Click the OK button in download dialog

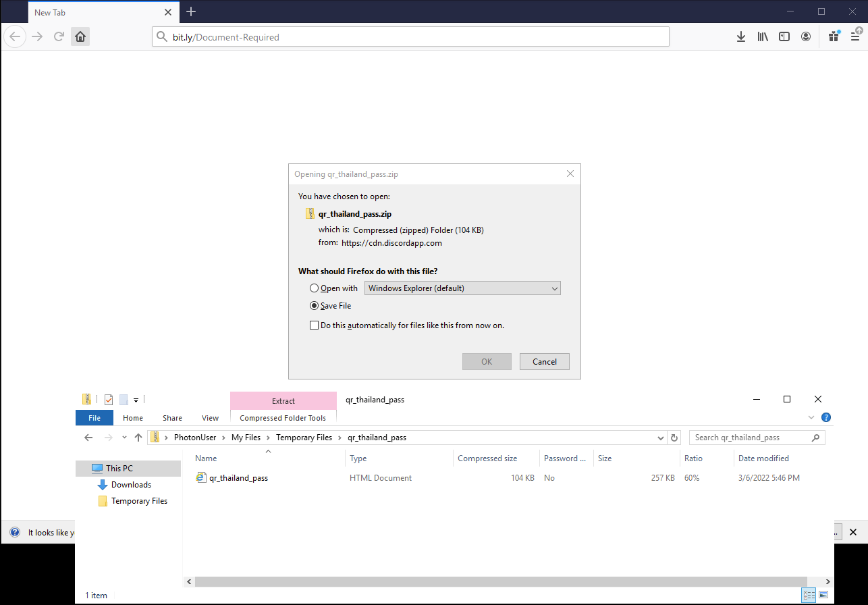click(487, 361)
